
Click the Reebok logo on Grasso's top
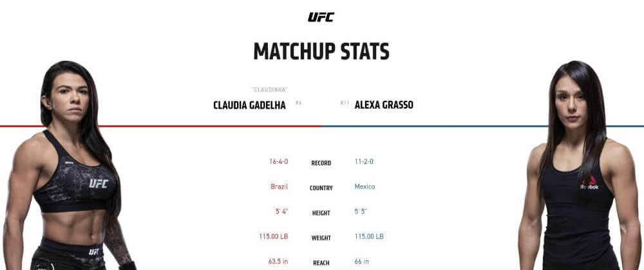click(589, 183)
